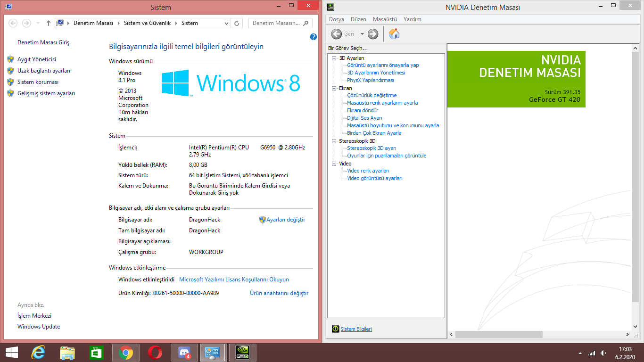Go back in the Sistem window
The height and width of the screenshot is (362, 644).
(13, 23)
